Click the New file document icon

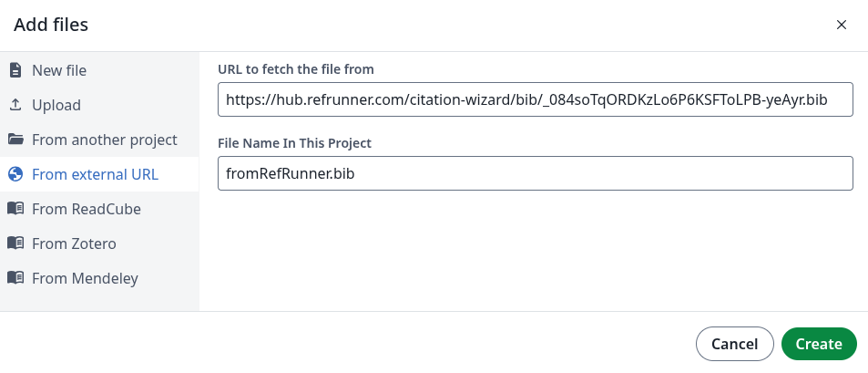coord(15,70)
